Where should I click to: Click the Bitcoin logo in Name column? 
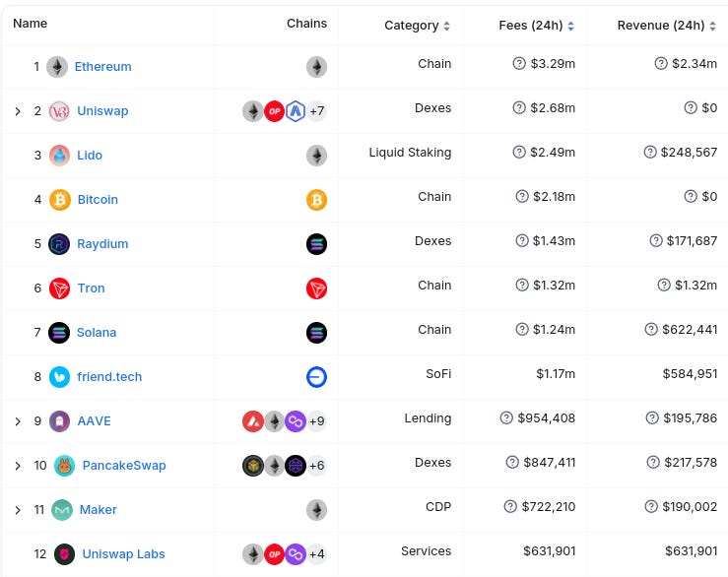pyautogui.click(x=60, y=200)
